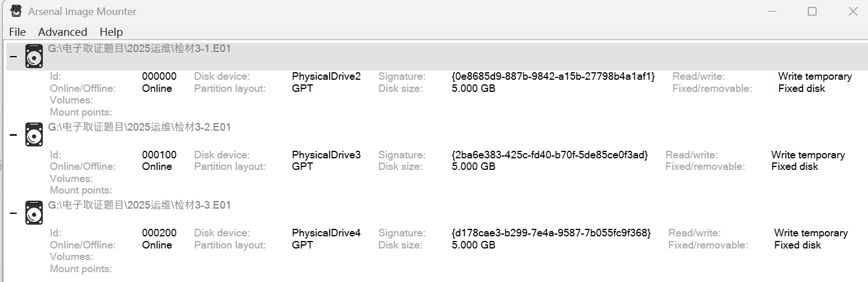Collapse the 检材3-1.E01 disk entry
The width and height of the screenshot is (868, 282).
pyautogui.click(x=13, y=57)
